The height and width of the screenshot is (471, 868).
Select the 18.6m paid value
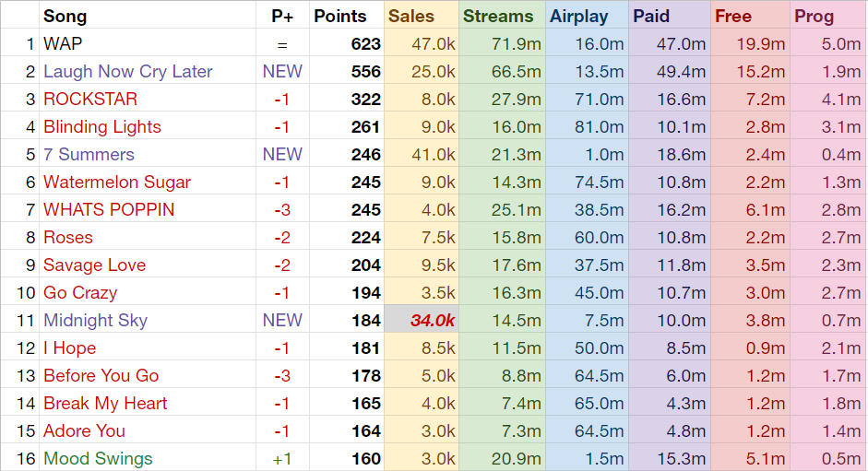(x=681, y=155)
